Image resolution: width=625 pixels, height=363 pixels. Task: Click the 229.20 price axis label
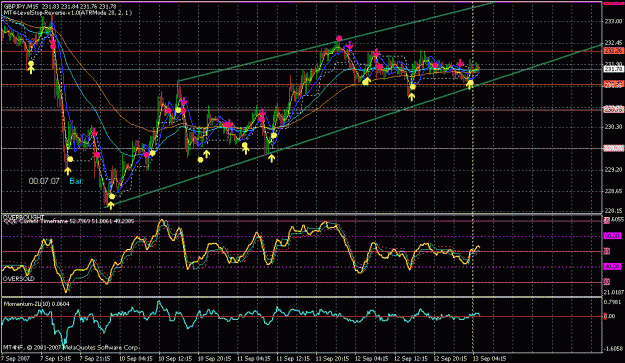(613, 170)
